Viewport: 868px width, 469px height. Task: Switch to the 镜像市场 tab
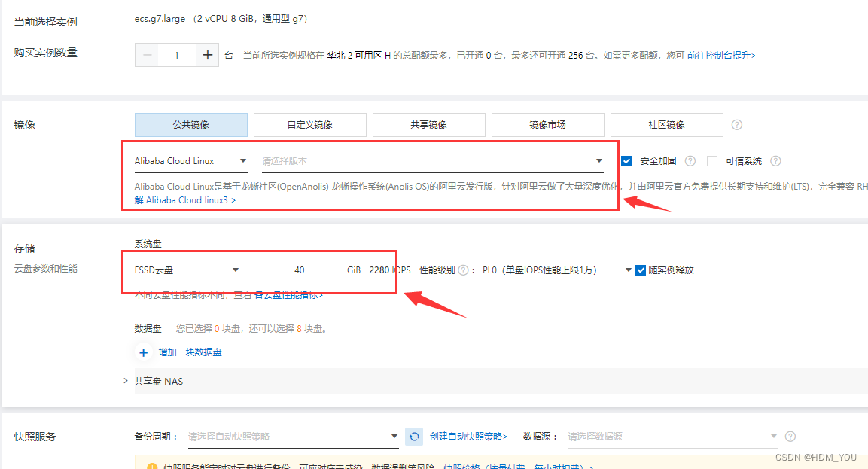coord(547,124)
